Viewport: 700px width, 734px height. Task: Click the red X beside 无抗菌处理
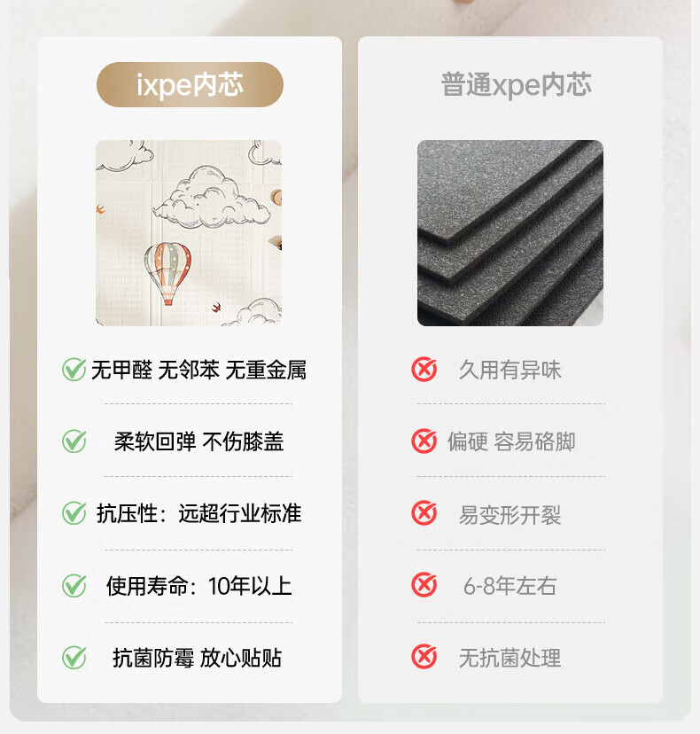click(424, 657)
